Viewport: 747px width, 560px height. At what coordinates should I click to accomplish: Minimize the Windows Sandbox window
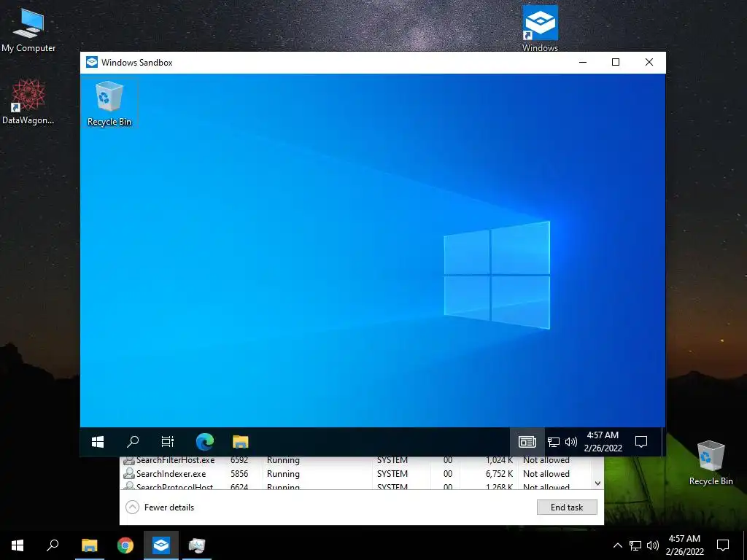pyautogui.click(x=583, y=63)
